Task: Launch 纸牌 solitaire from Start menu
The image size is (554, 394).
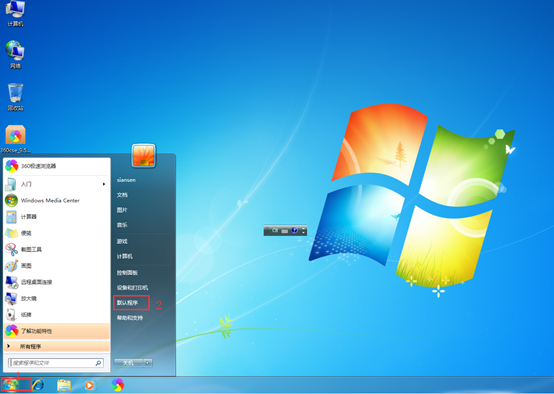Action: coord(57,314)
